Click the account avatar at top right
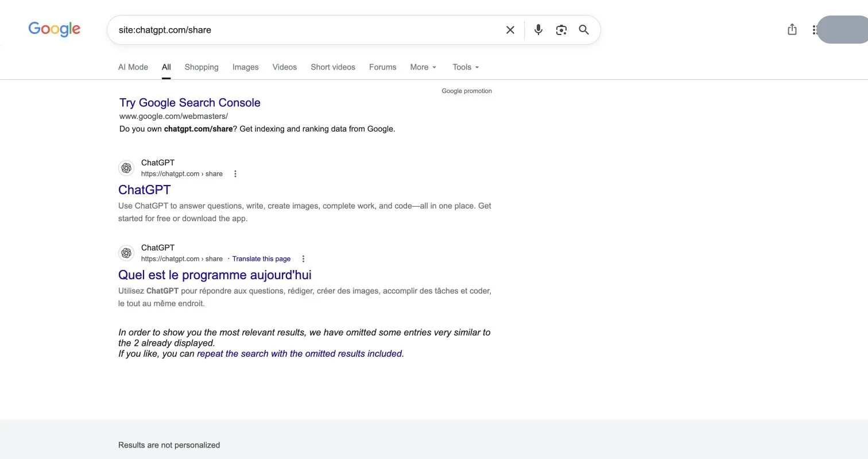The height and width of the screenshot is (459, 868). coord(842,30)
